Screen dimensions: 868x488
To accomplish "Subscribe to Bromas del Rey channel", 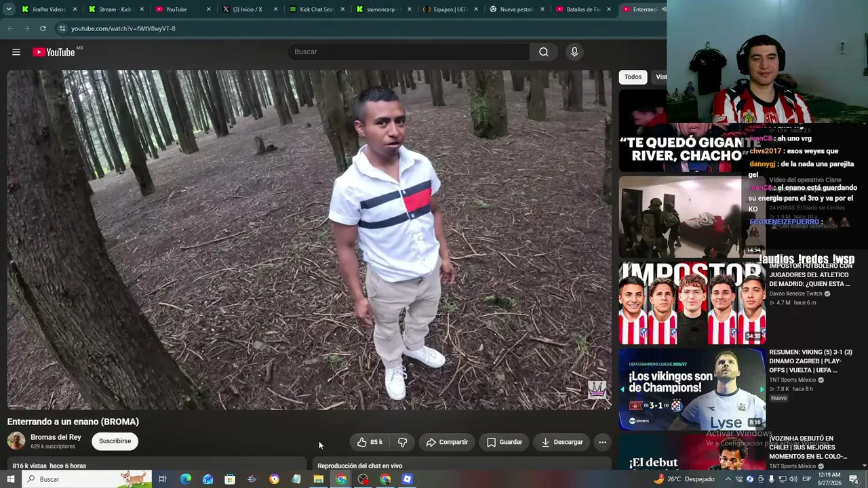I will [x=115, y=441].
